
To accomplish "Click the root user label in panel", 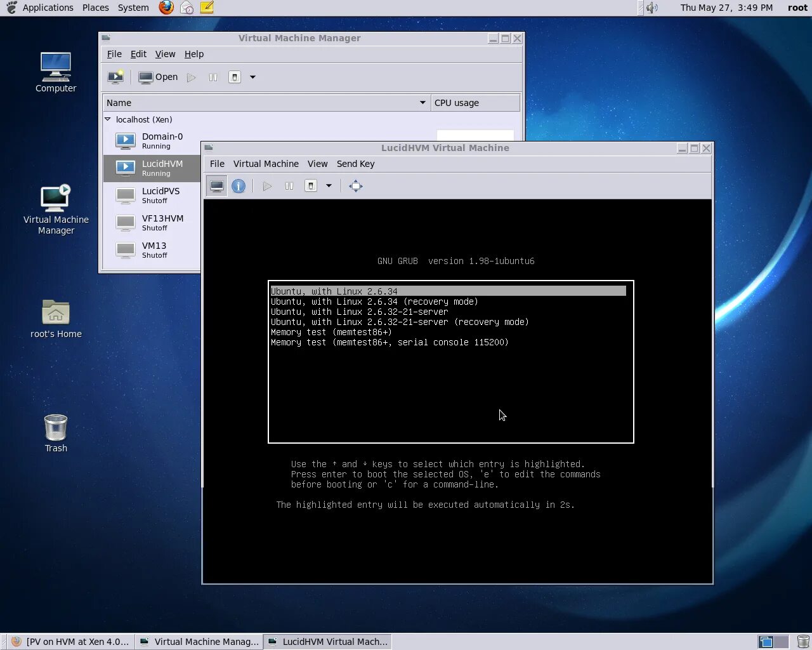I will pos(797,8).
